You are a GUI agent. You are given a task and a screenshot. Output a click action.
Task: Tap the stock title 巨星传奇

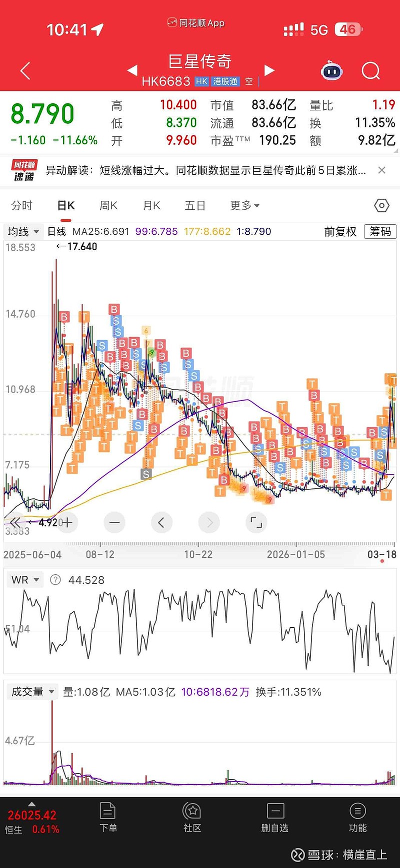200,61
